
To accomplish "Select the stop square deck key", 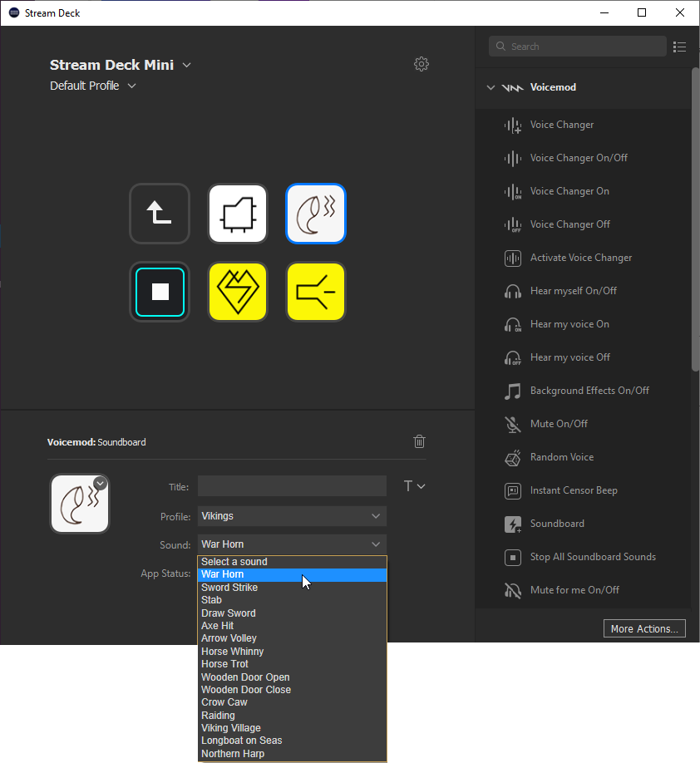I will pos(160,292).
